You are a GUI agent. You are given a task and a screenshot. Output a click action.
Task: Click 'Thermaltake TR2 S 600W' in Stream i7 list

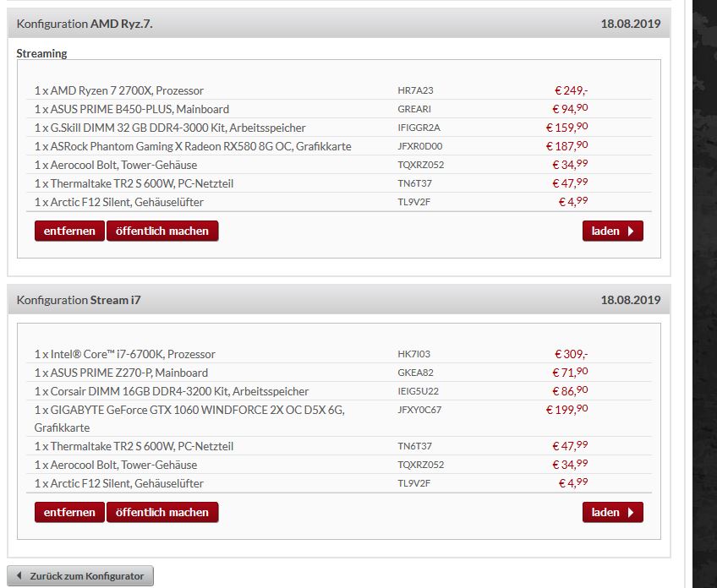134,446
